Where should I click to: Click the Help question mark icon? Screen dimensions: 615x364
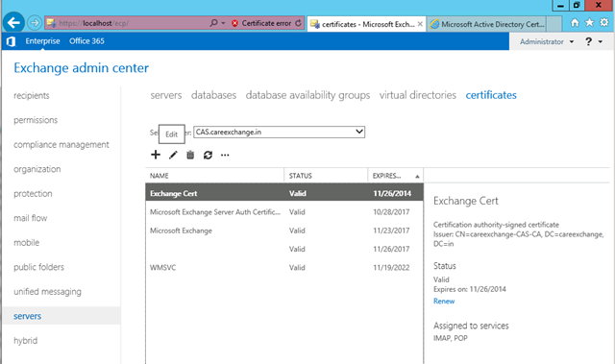[x=588, y=41]
